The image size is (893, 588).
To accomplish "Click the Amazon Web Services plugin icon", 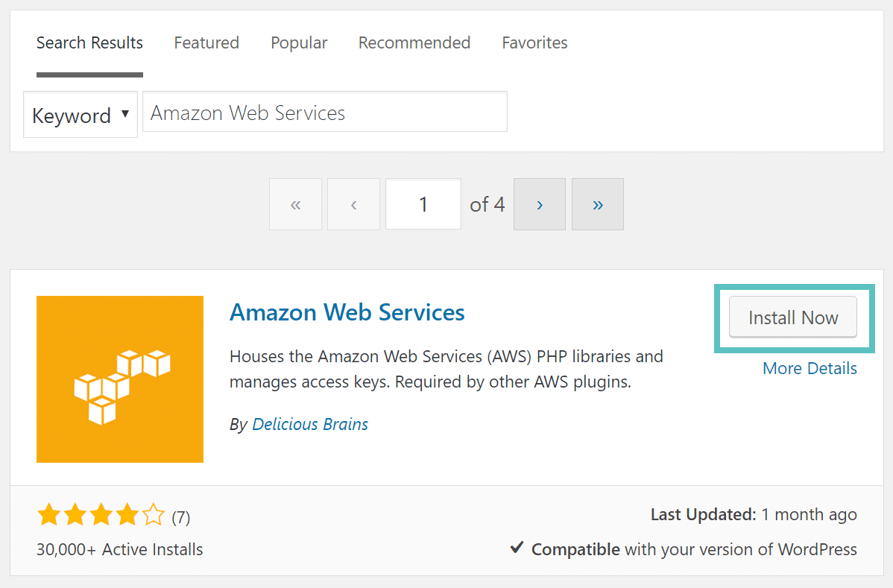I will [x=119, y=379].
